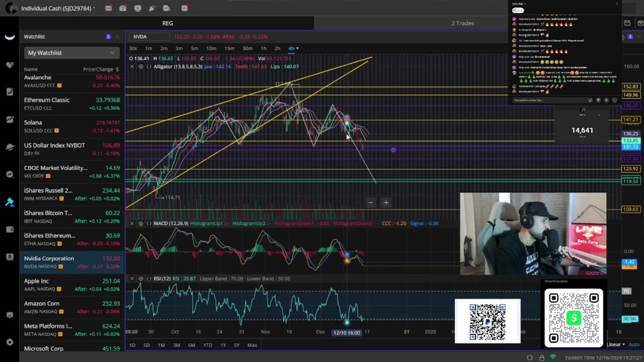Select the 30m chart interval

pos(247,48)
